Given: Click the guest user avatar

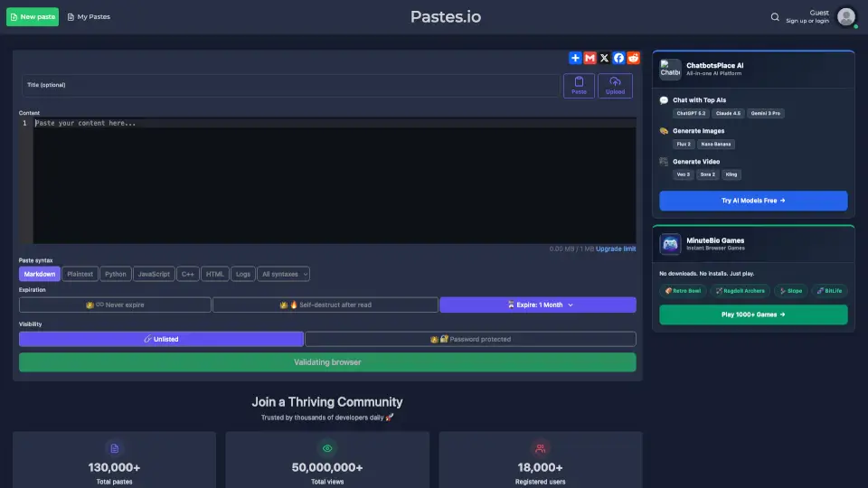Looking at the screenshot, I should [x=846, y=17].
